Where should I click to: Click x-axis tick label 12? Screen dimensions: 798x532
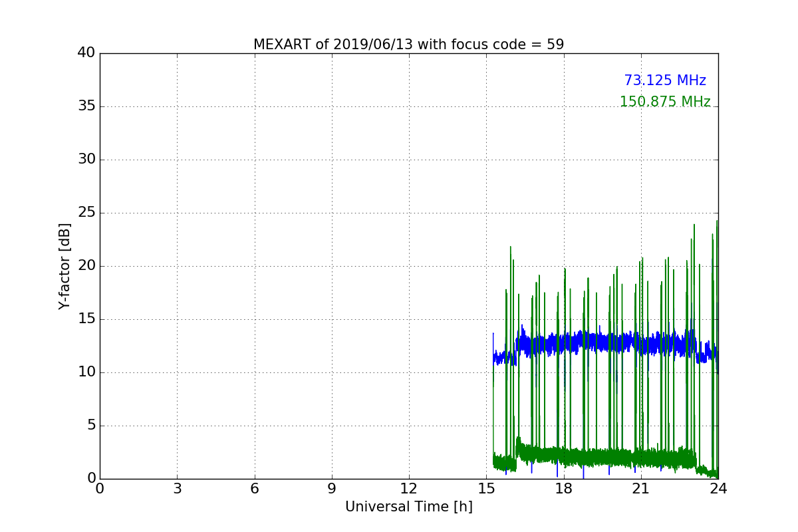pos(409,489)
